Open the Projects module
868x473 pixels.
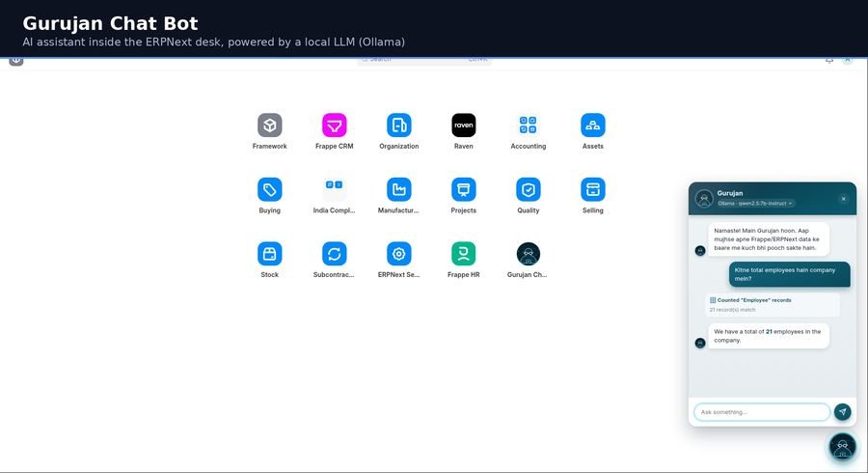click(463, 189)
